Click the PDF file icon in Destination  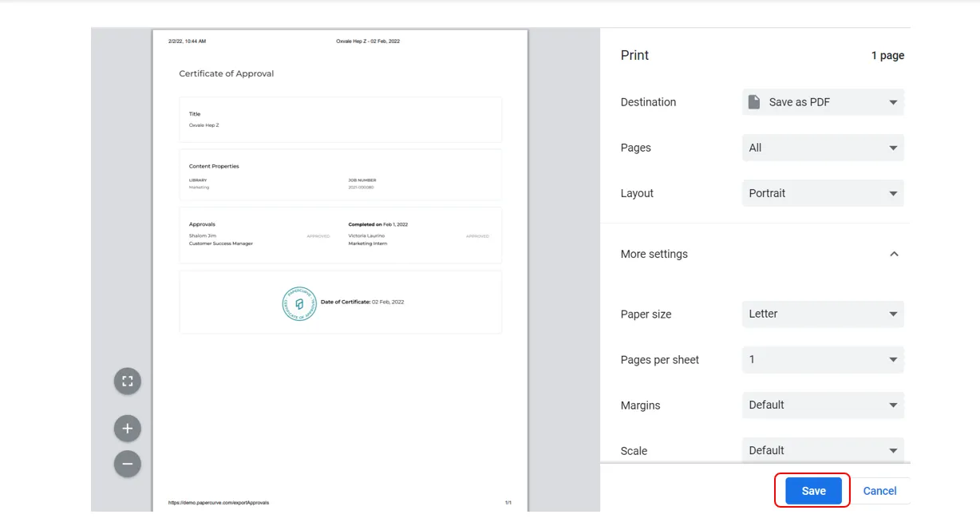[753, 102]
